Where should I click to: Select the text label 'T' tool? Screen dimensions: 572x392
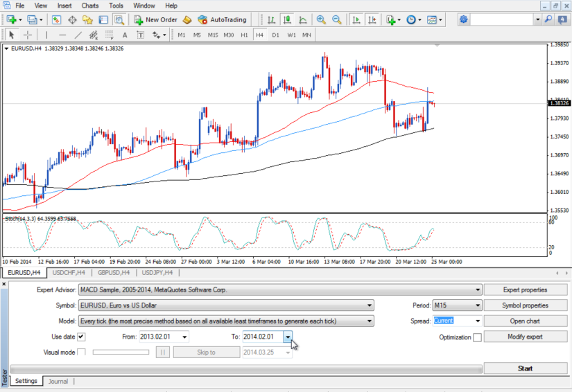(x=141, y=35)
